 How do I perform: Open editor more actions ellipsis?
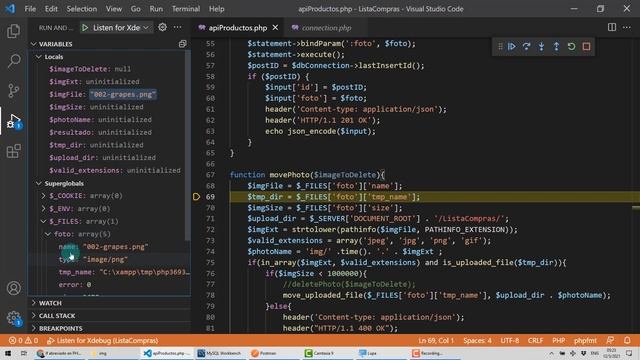(x=627, y=27)
